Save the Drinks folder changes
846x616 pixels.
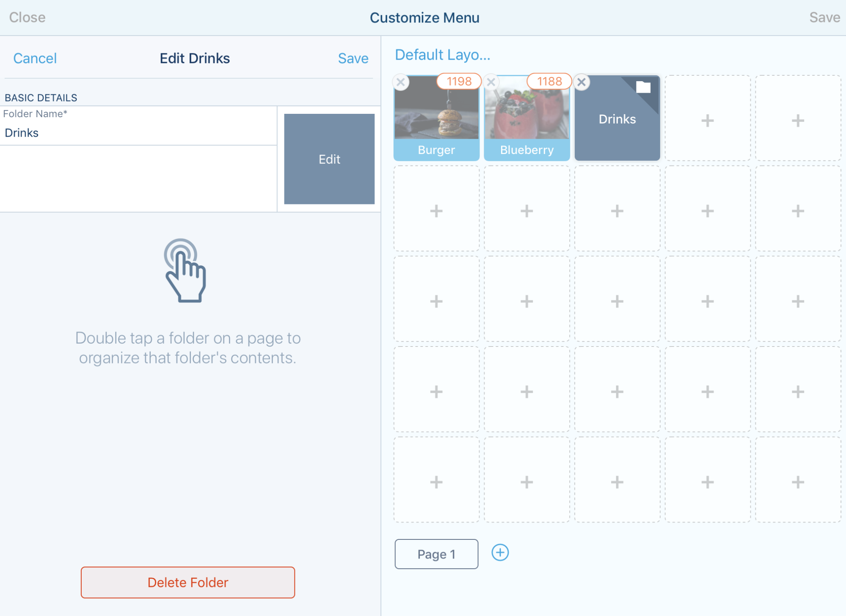point(353,58)
